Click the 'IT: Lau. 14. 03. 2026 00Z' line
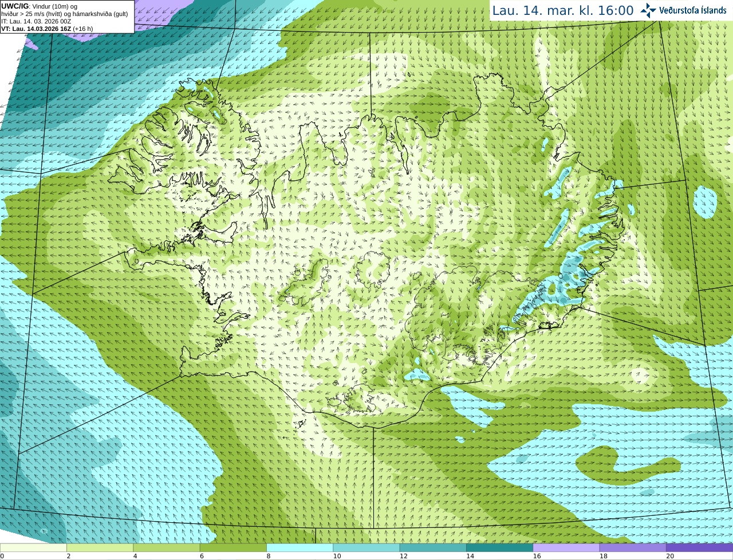 36,21
